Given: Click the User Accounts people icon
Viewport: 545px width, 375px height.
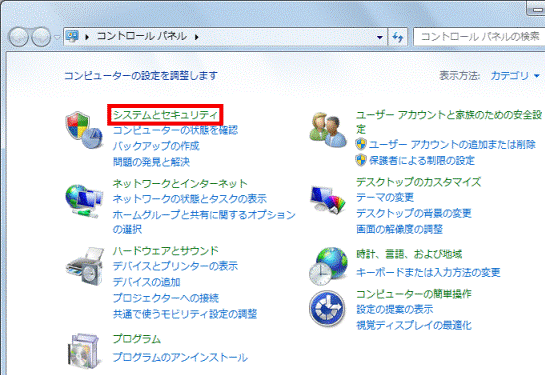Looking at the screenshot, I should (x=327, y=130).
